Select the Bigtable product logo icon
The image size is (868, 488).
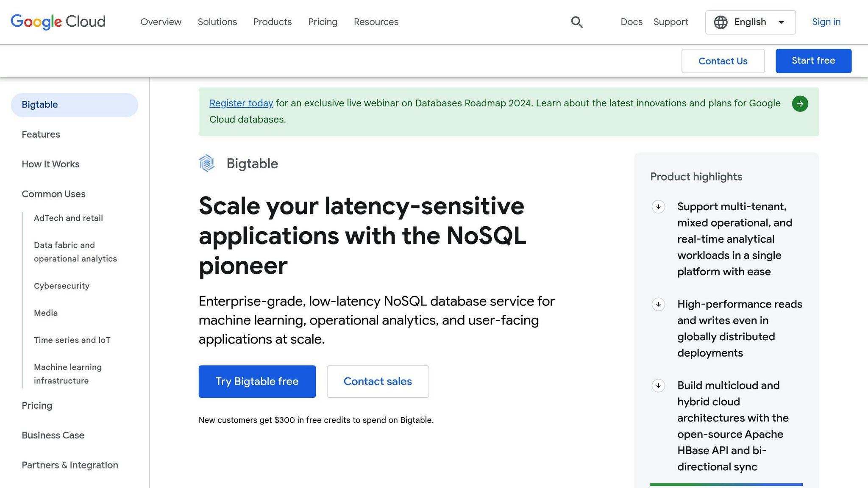click(x=207, y=163)
